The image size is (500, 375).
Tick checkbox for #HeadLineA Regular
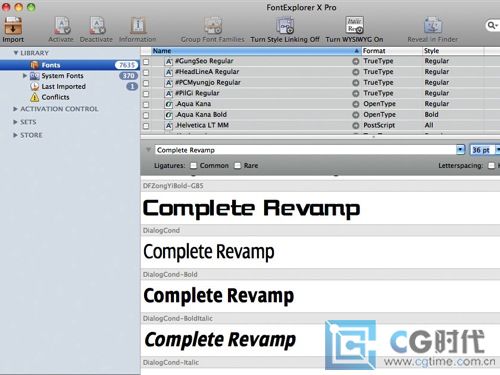click(146, 72)
